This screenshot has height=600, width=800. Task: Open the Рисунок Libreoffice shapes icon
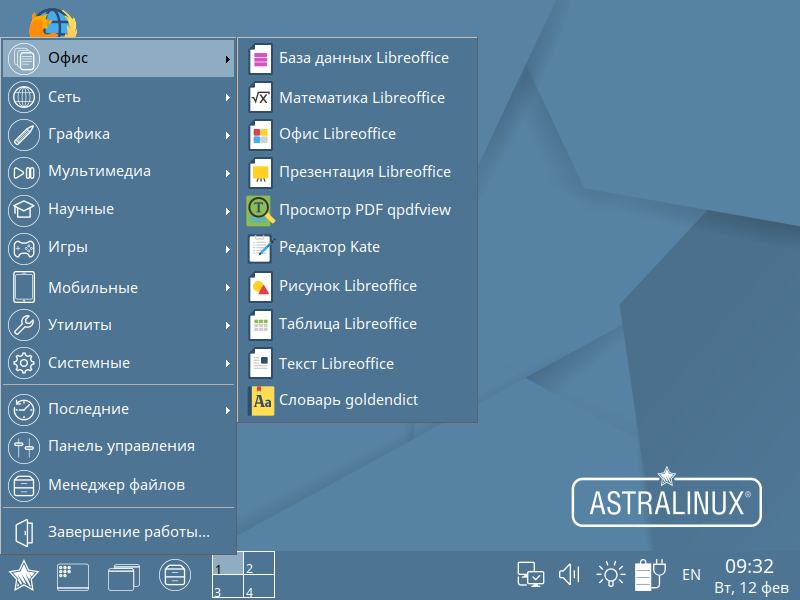260,286
